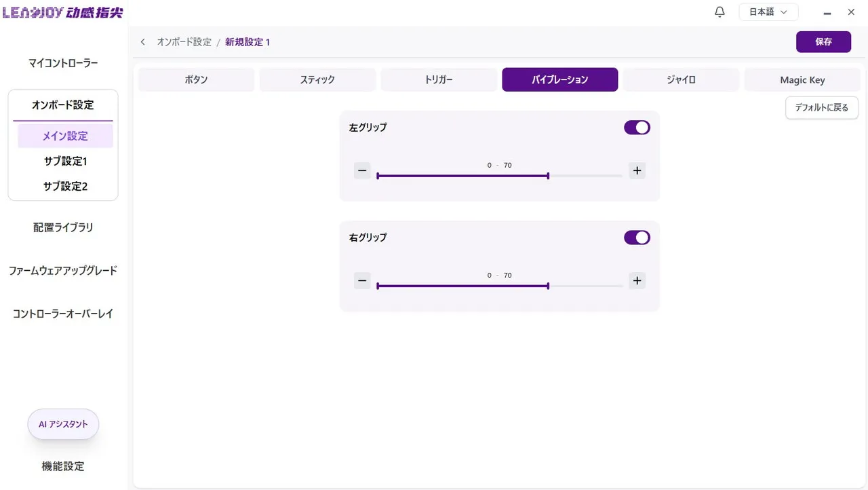The height and width of the screenshot is (490, 868).
Task: Select サブ設定1 in the sidebar
Action: (65, 162)
